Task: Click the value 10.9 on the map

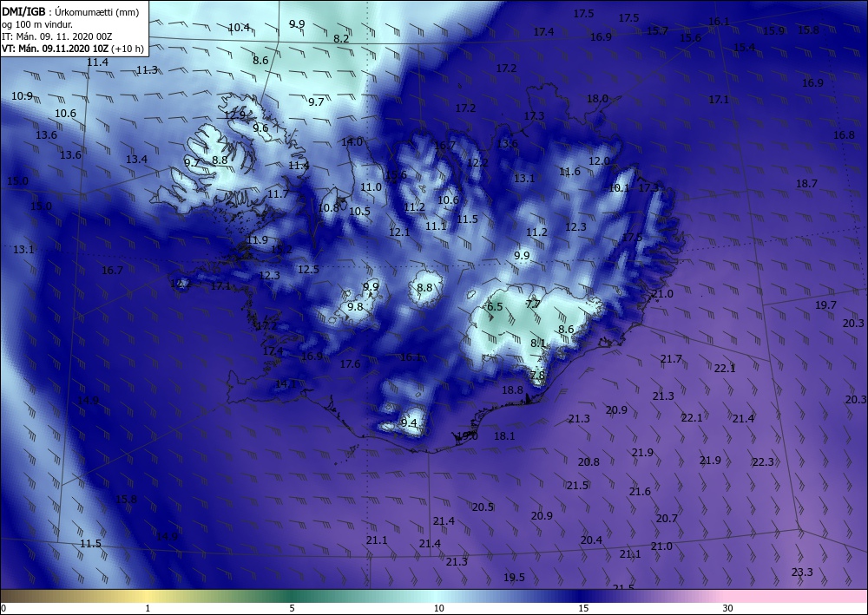Action: [22, 95]
